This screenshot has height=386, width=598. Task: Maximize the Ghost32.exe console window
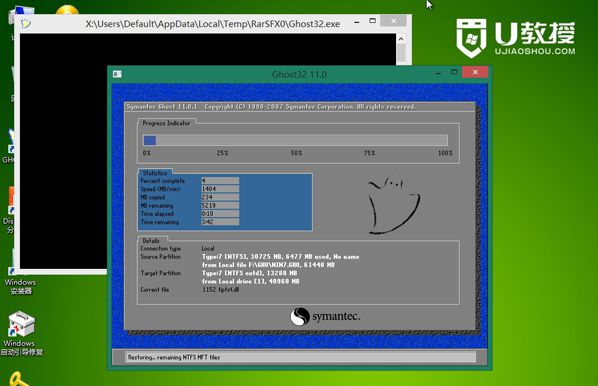pos(373,21)
